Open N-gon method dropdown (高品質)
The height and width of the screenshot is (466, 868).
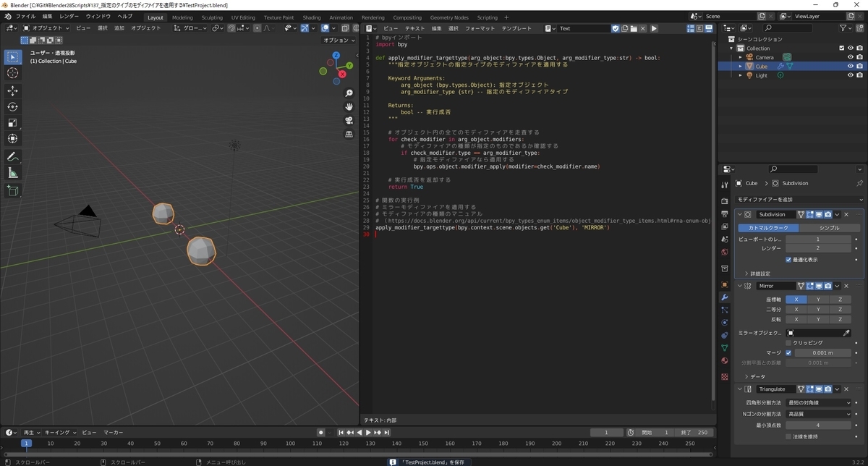click(818, 414)
